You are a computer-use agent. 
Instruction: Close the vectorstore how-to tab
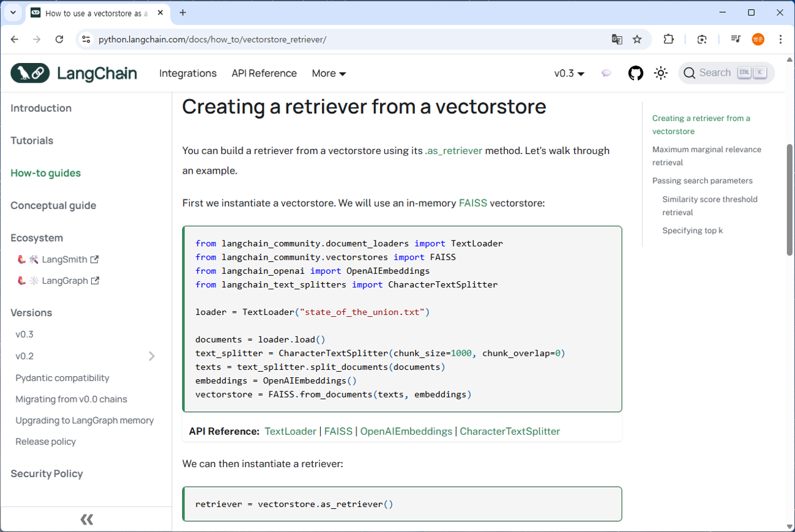160,12
